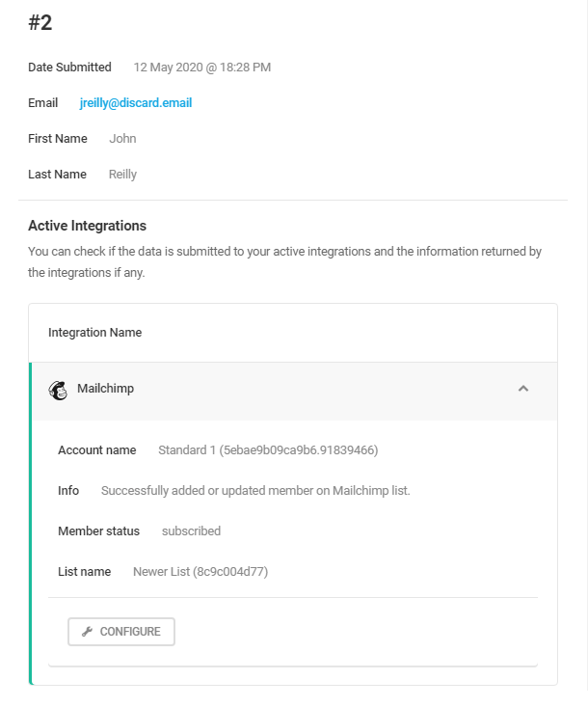Click the Email field label
This screenshot has width=588, height=707.
(42, 103)
